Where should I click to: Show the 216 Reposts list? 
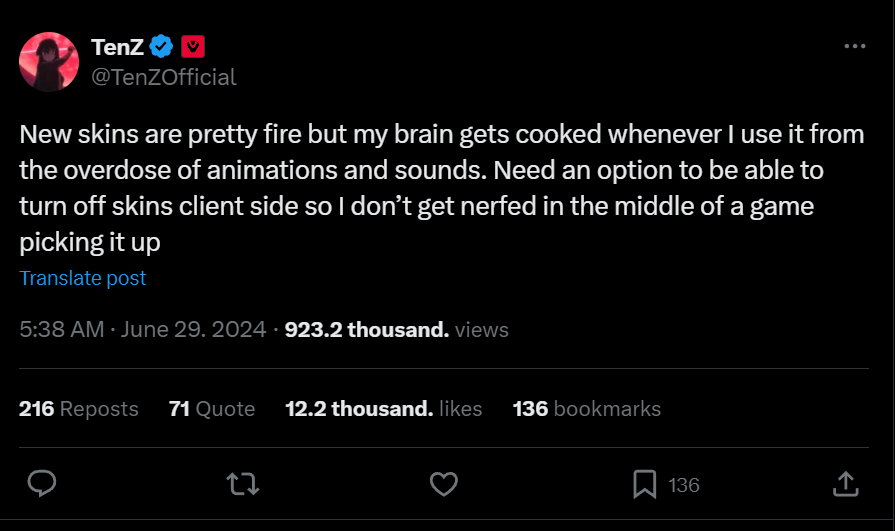[x=79, y=408]
